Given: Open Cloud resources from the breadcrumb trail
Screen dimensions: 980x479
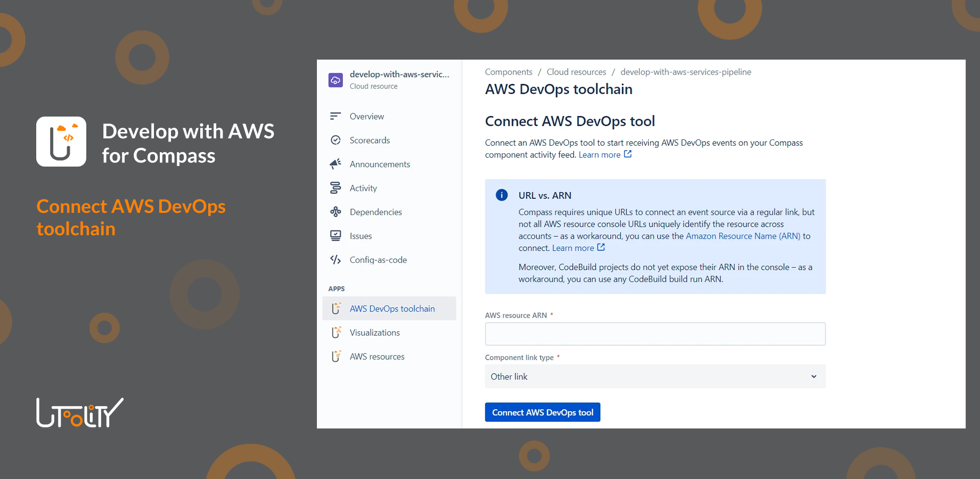Looking at the screenshot, I should (x=576, y=72).
